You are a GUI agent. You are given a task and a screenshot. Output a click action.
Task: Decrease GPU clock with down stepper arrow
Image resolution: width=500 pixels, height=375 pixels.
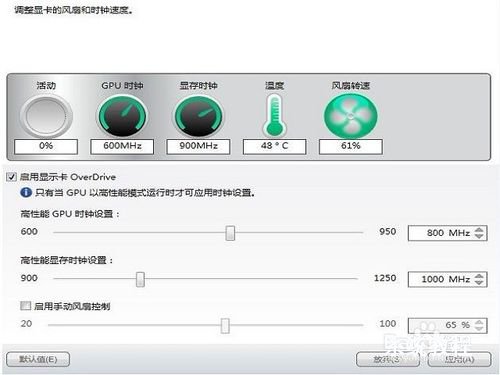click(x=479, y=236)
